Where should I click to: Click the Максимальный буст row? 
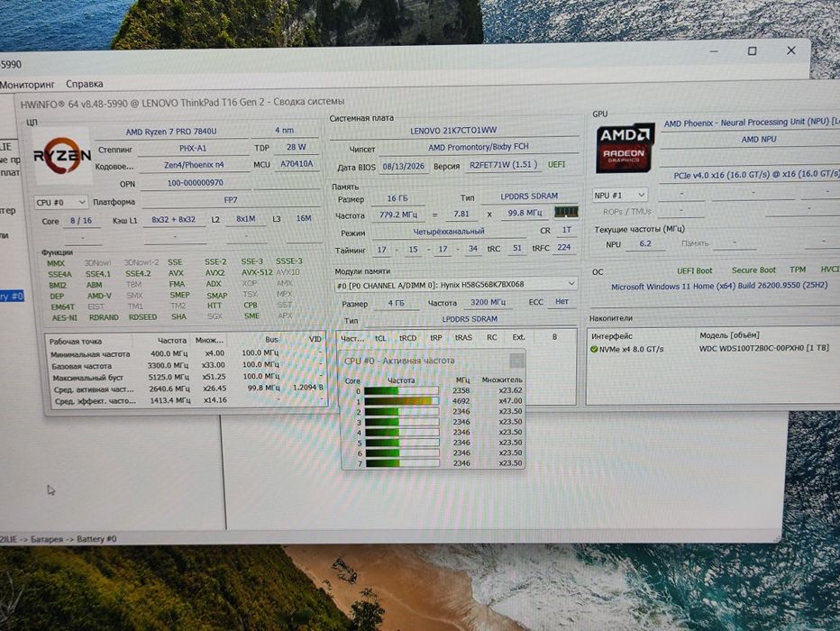187,377
